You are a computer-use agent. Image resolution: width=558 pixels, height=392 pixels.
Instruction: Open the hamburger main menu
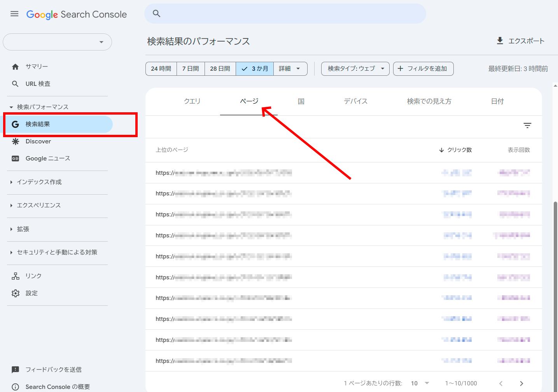[x=14, y=14]
